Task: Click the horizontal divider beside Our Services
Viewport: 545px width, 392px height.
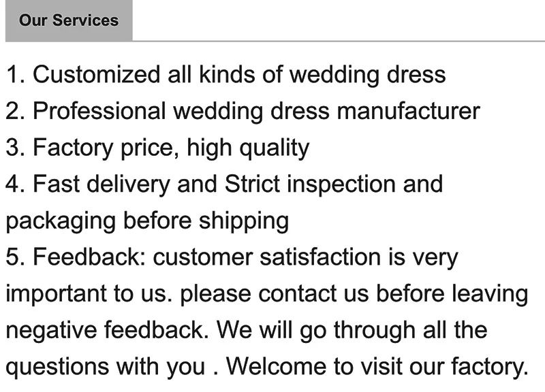Action: point(339,41)
